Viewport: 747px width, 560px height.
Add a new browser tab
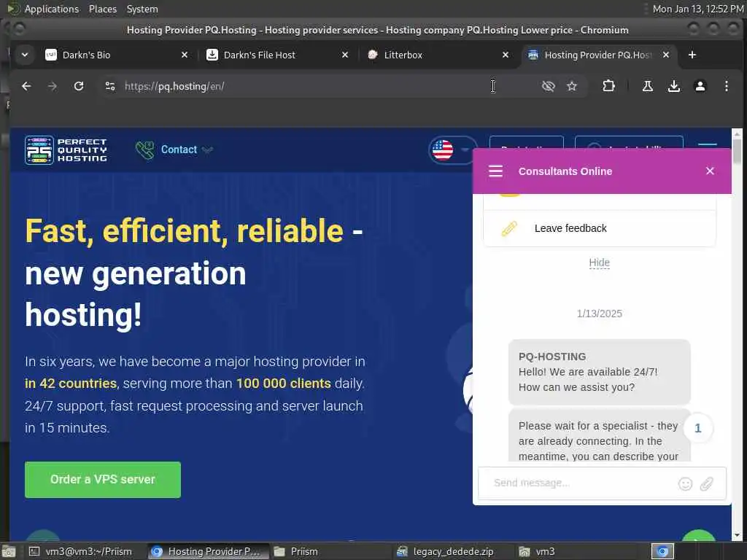point(692,55)
